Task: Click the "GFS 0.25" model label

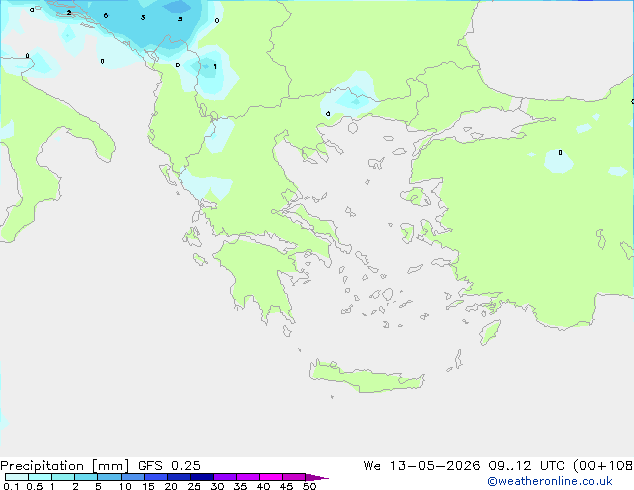Action: (169, 466)
